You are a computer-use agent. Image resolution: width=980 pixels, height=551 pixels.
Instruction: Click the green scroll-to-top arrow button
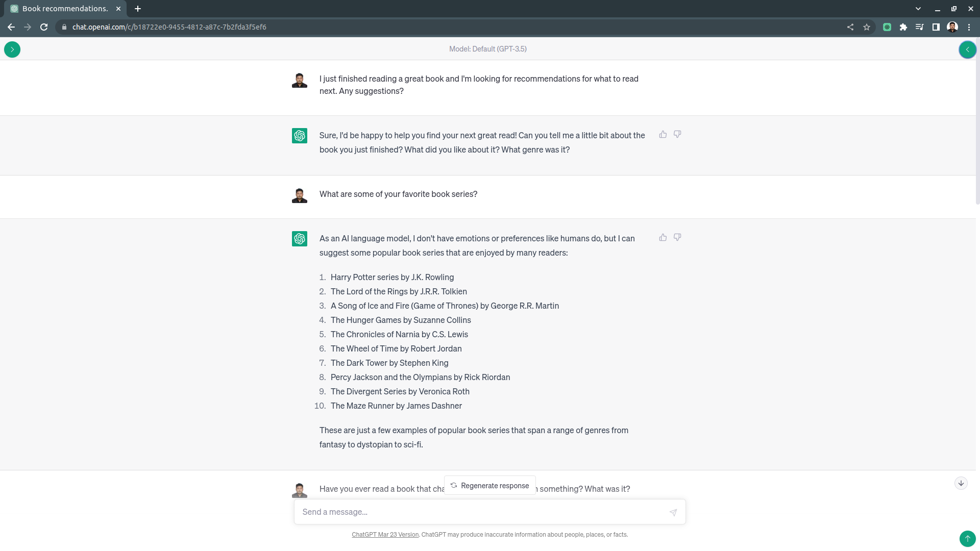point(967,539)
